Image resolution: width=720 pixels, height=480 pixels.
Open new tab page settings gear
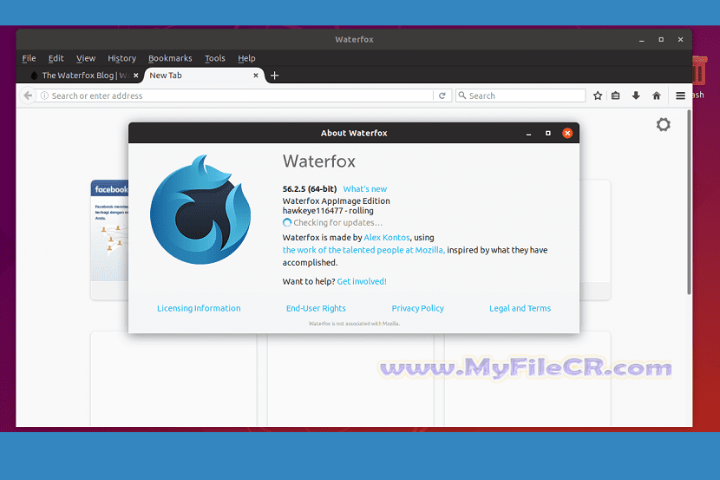[x=663, y=124]
